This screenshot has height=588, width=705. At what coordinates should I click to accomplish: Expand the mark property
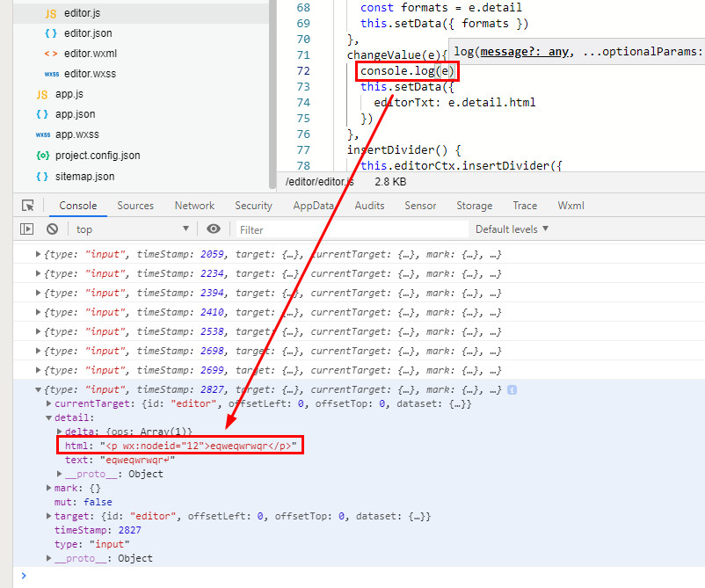click(49, 488)
